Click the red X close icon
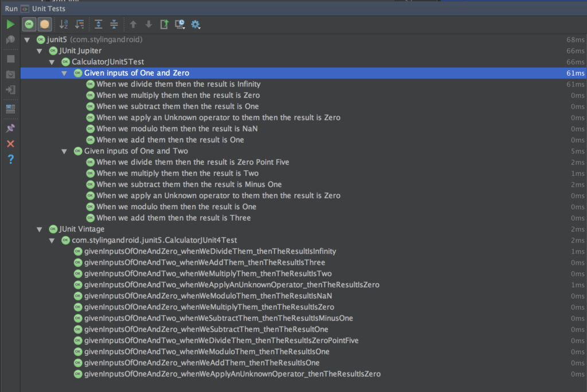This screenshot has height=392, width=587. point(10,143)
